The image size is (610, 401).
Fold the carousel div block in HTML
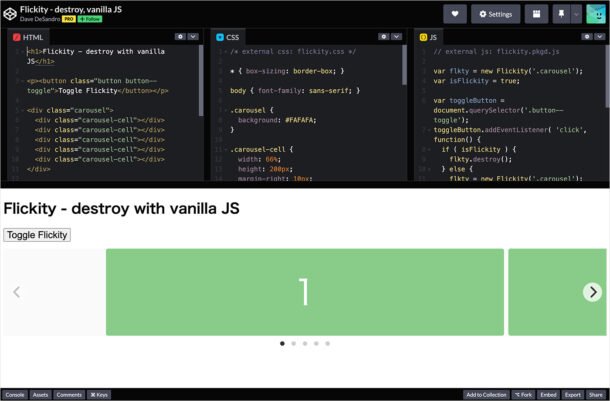23,110
